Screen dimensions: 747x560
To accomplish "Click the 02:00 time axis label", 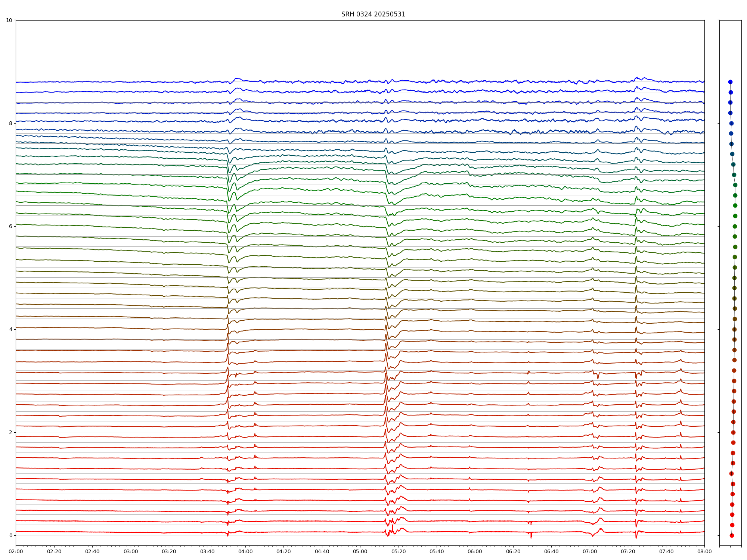I will click(16, 551).
